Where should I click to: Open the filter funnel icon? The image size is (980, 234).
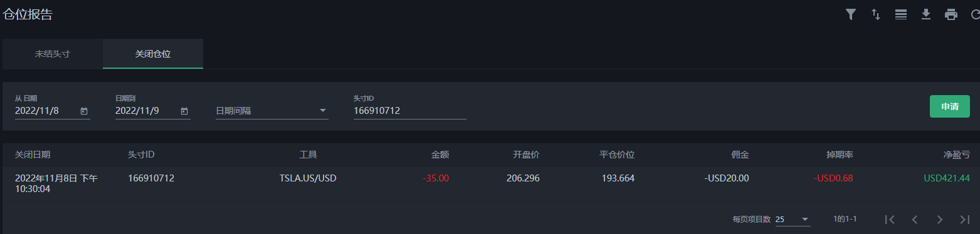click(851, 14)
